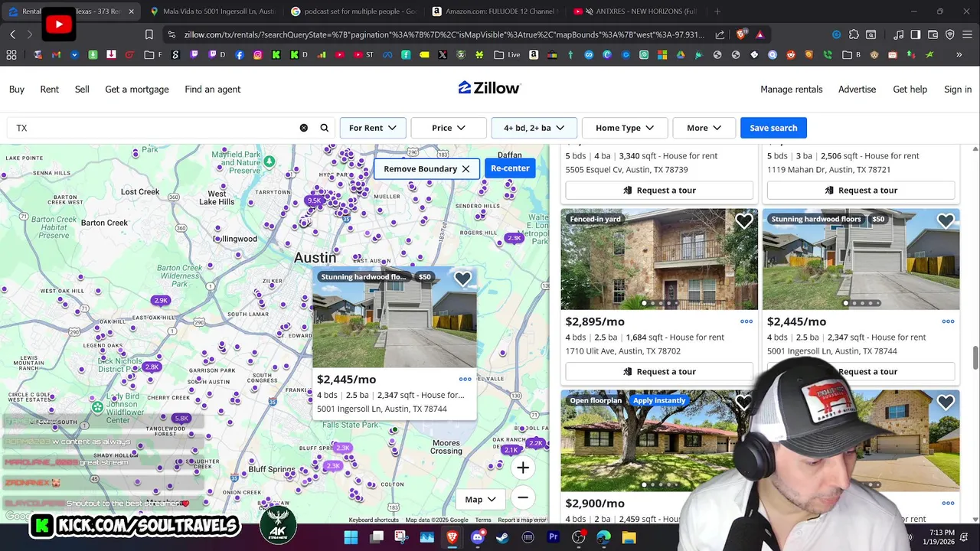Click the Save search button
The width and height of the screenshot is (980, 551).
(773, 128)
